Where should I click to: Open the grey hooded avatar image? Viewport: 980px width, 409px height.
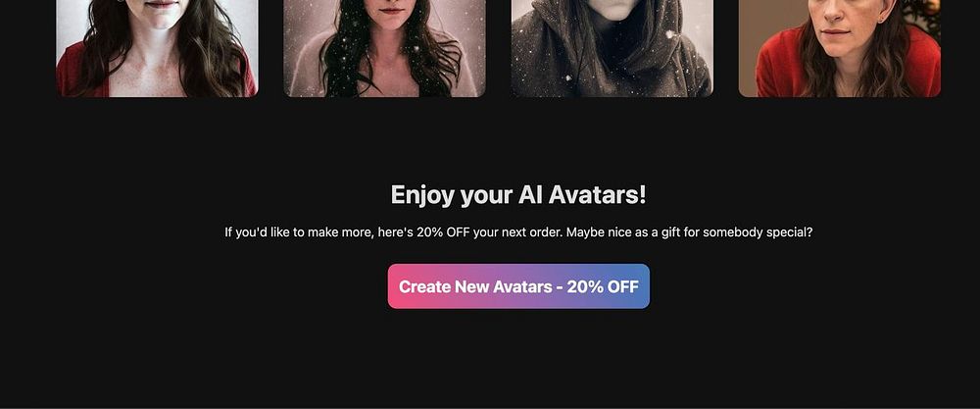[612, 48]
